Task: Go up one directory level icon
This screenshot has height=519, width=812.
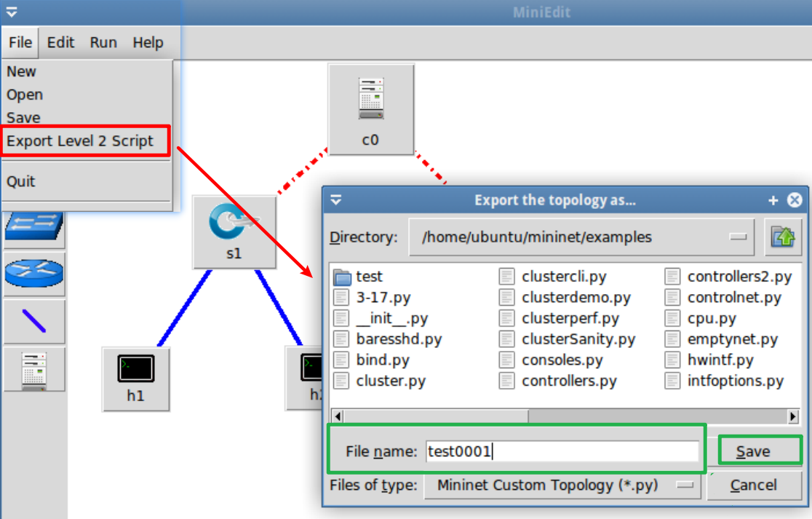Action: tap(783, 237)
